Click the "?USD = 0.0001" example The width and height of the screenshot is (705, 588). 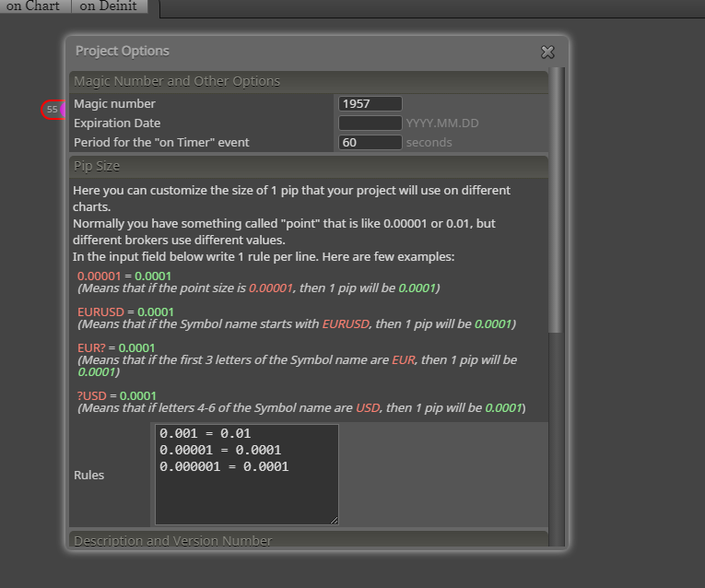click(x=116, y=396)
